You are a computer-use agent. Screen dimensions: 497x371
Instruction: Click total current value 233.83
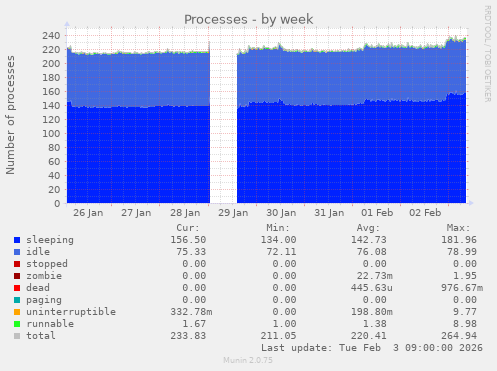188,336
